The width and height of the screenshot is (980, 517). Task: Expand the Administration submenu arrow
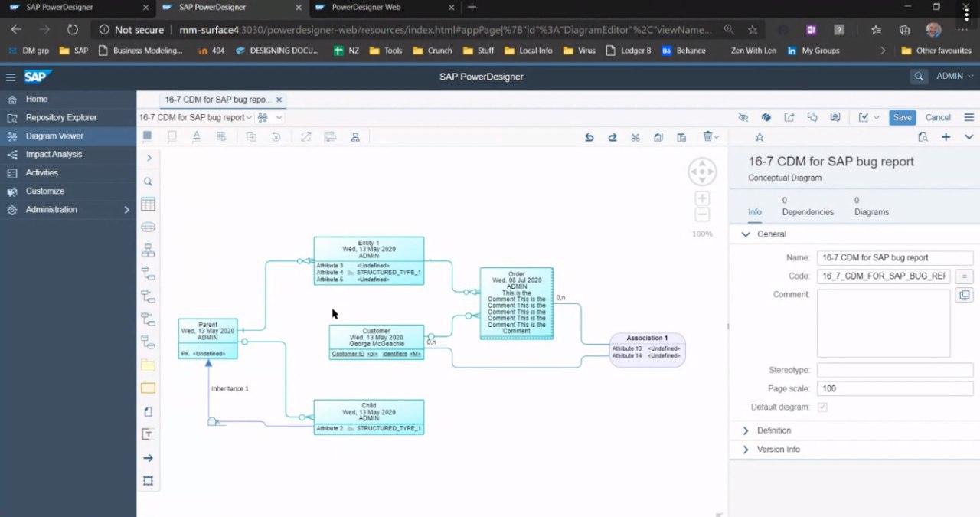[x=127, y=210]
